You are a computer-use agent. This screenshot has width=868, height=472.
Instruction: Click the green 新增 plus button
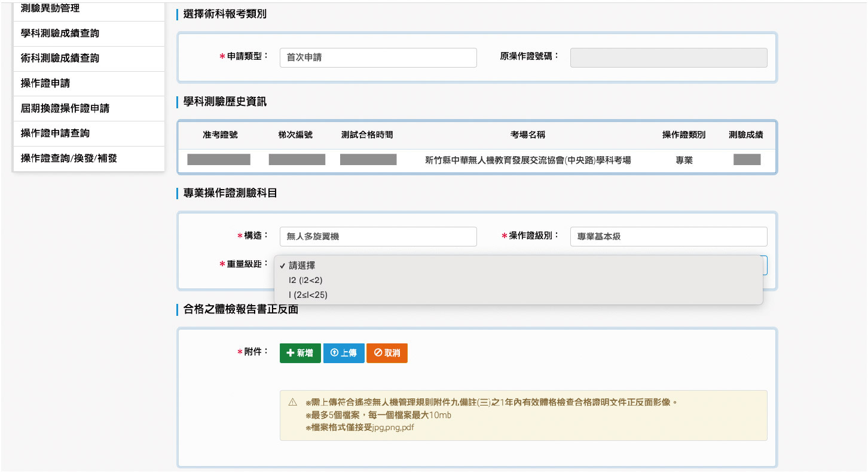pos(300,353)
